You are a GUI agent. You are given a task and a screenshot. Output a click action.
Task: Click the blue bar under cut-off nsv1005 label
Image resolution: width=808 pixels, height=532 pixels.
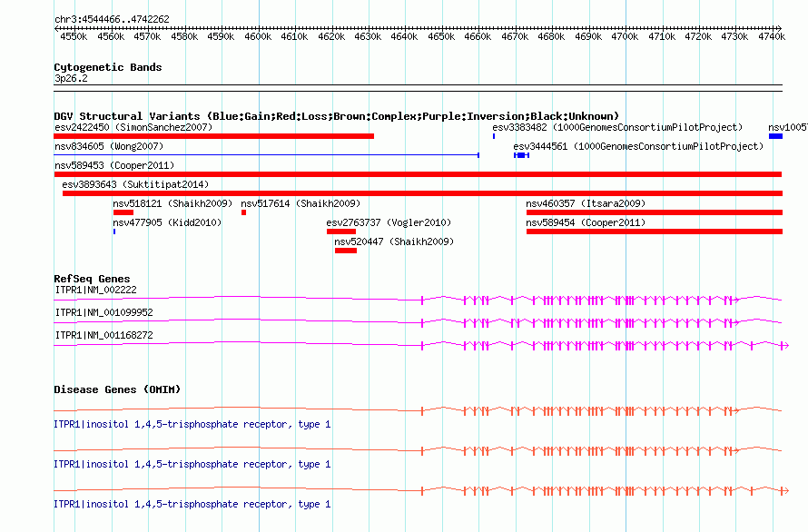coord(775,136)
